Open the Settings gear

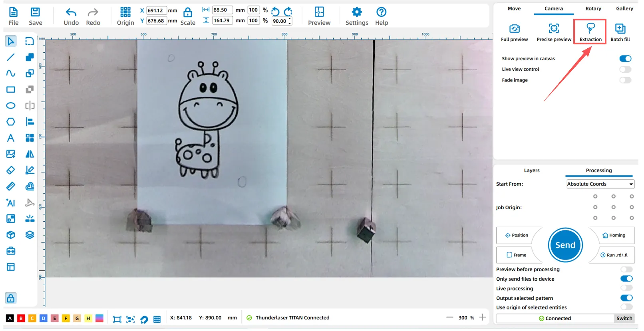point(356,13)
